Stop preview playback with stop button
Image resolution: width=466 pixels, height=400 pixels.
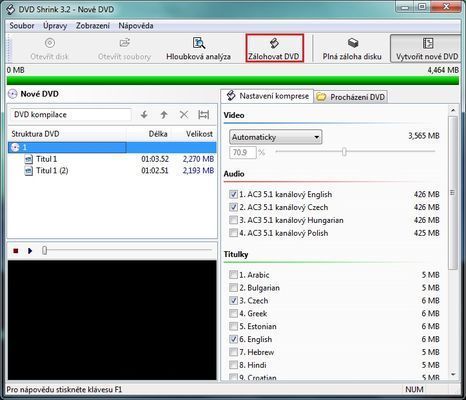16,251
